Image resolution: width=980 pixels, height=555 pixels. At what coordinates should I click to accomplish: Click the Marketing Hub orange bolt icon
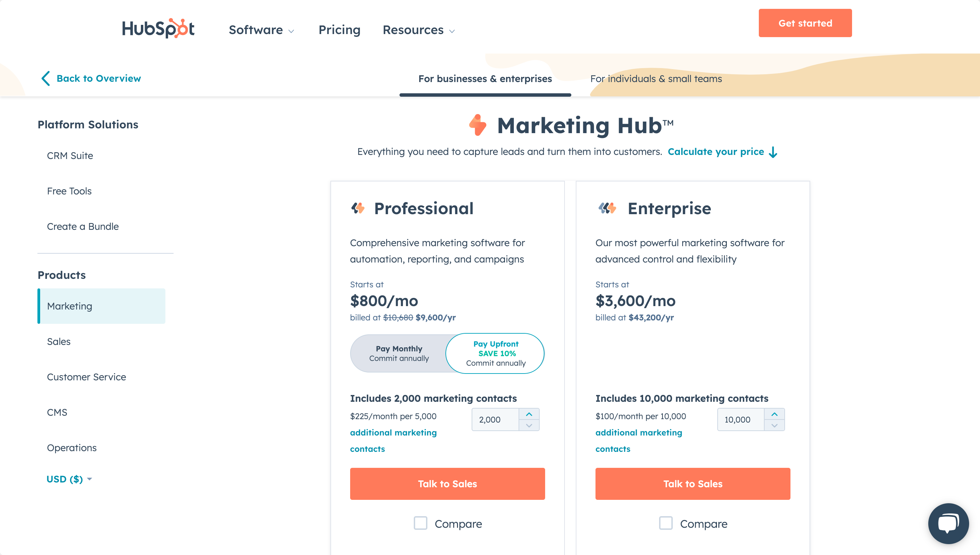[x=478, y=125]
